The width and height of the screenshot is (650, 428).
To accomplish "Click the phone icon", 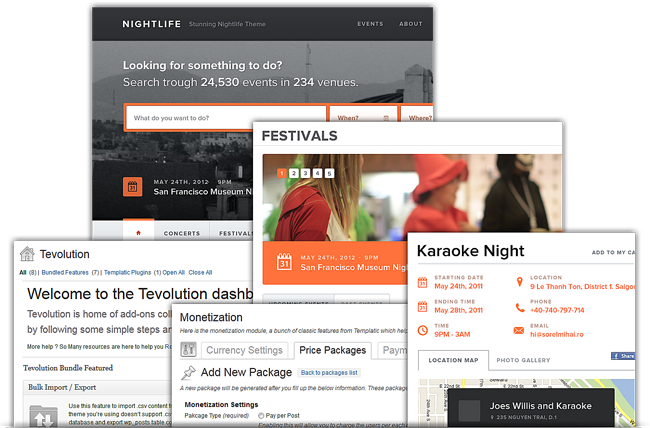I will (519, 307).
